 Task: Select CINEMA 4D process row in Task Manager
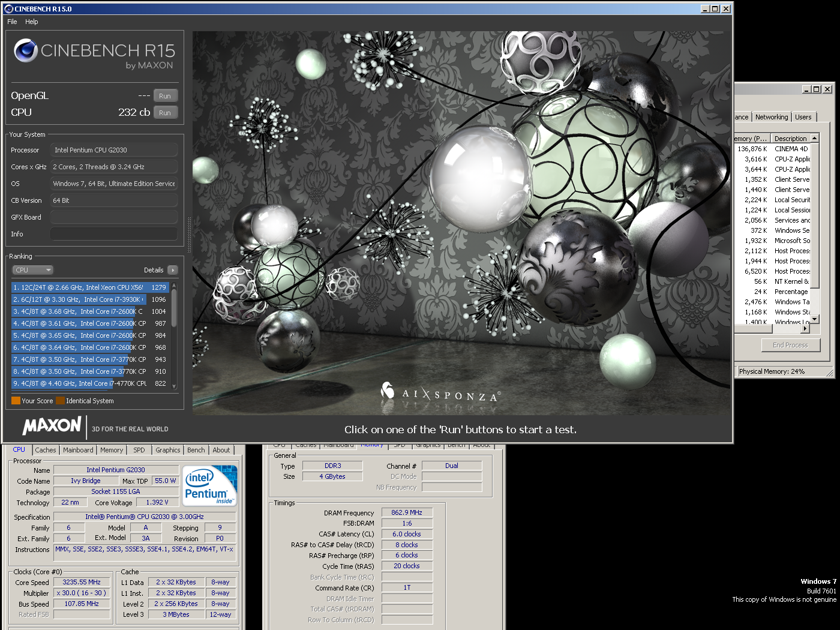[x=773, y=149]
